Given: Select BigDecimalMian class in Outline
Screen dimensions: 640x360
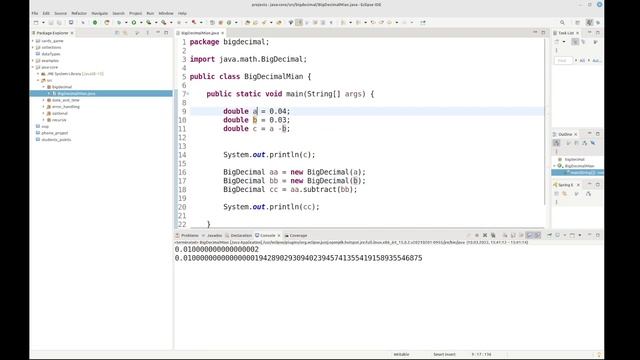Looking at the screenshot, I should point(579,166).
